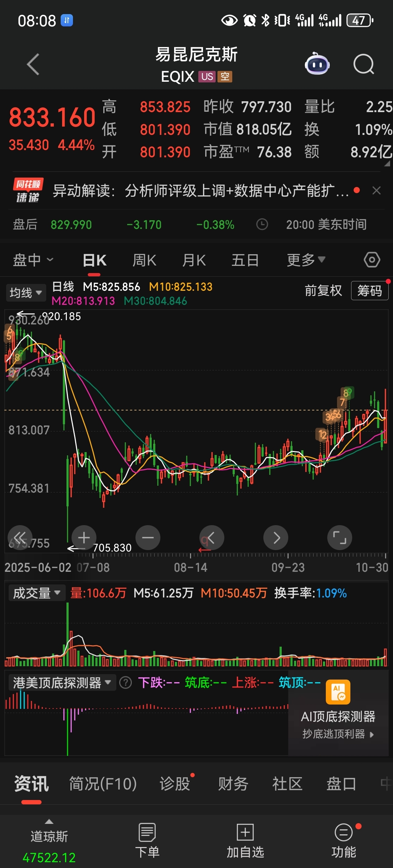Expand the 道琼斯 index bar
The height and width of the screenshot is (868, 393).
[x=49, y=822]
